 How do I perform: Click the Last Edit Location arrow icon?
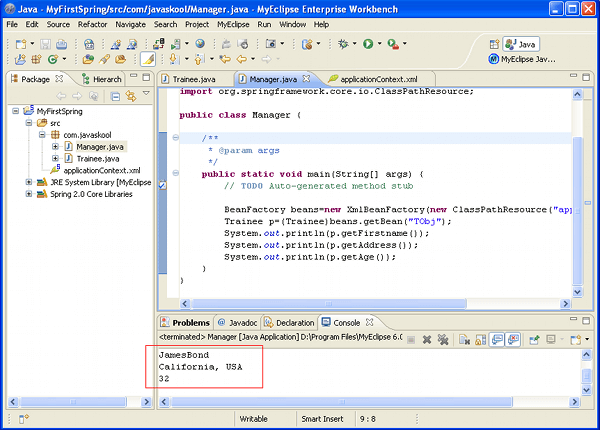pyautogui.click(x=225, y=59)
